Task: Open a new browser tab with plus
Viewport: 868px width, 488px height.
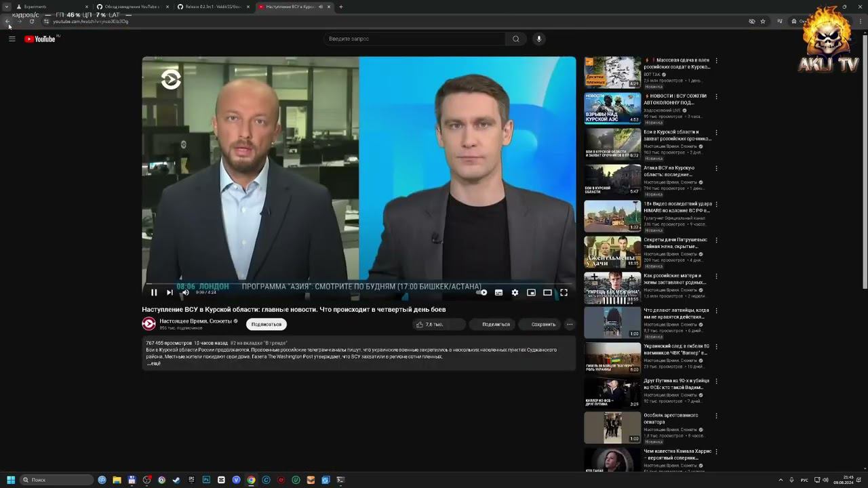Action: pyautogui.click(x=340, y=7)
